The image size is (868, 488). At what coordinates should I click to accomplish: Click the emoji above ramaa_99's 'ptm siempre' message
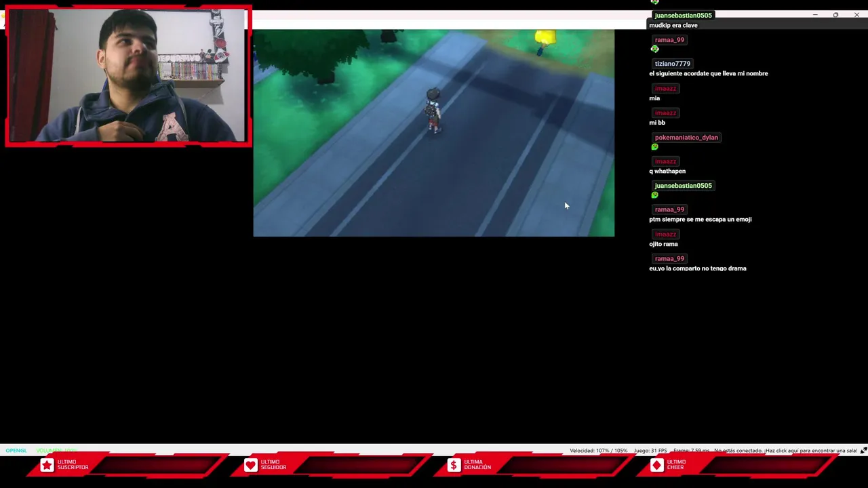pos(654,195)
